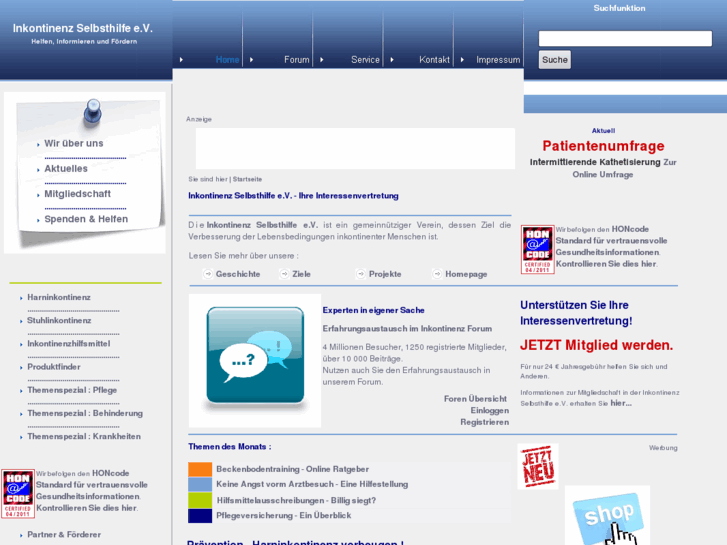This screenshot has width=727, height=545.
Task: Click the blue swatch beside Keine Angst vorm Arztbesuch
Action: click(200, 484)
